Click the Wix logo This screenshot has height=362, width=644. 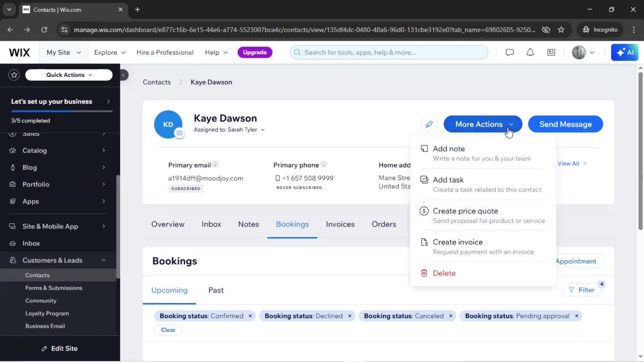click(x=19, y=53)
